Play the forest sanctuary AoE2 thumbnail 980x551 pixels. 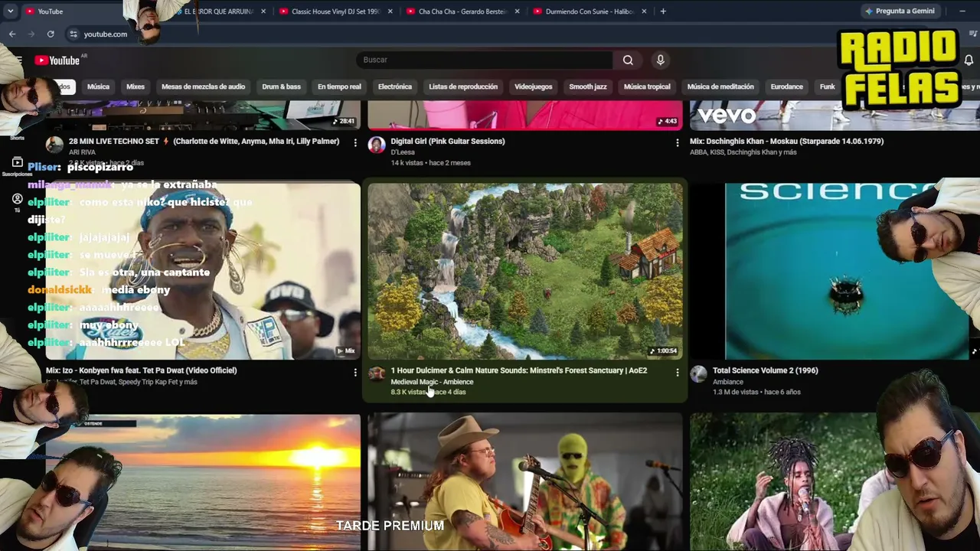(525, 271)
